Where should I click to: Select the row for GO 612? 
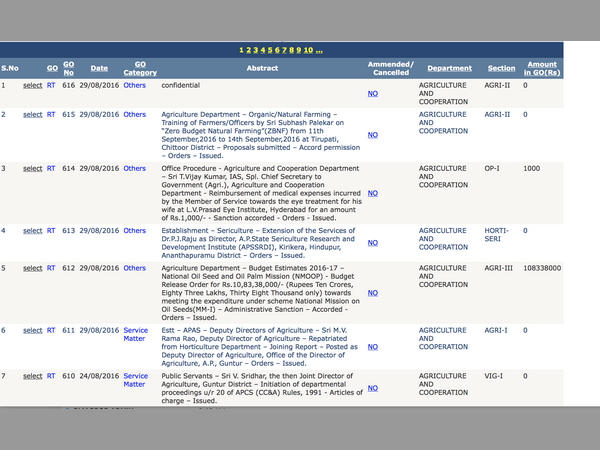pyautogui.click(x=33, y=268)
